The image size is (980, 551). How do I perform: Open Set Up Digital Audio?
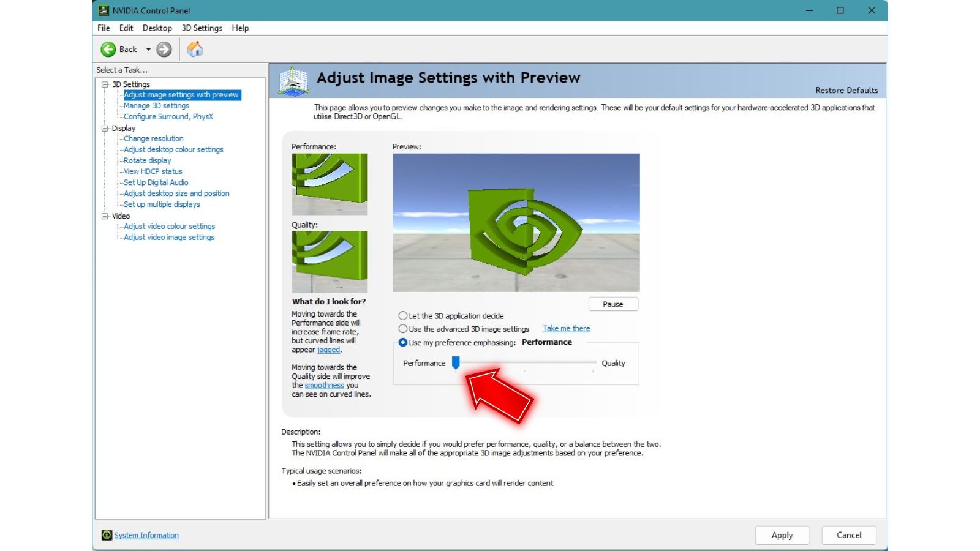[156, 183]
